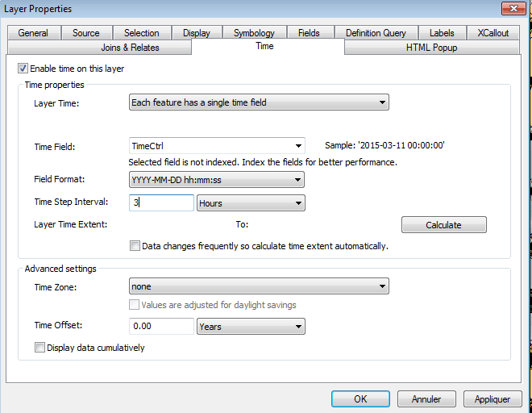Click the Appliquer button
The height and width of the screenshot is (413, 532).
[x=493, y=398]
